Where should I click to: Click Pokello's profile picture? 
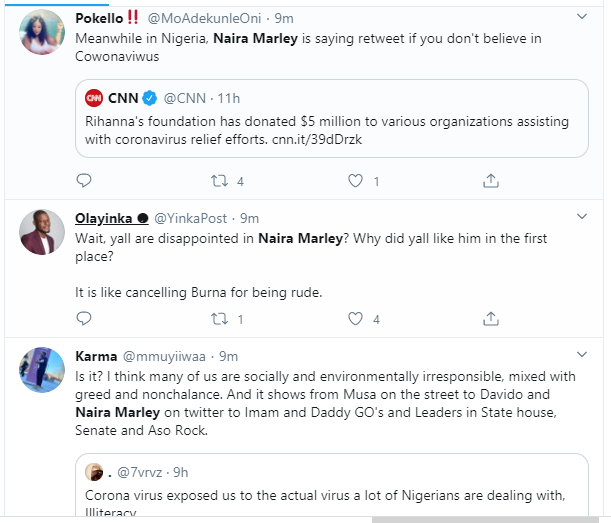pyautogui.click(x=43, y=33)
